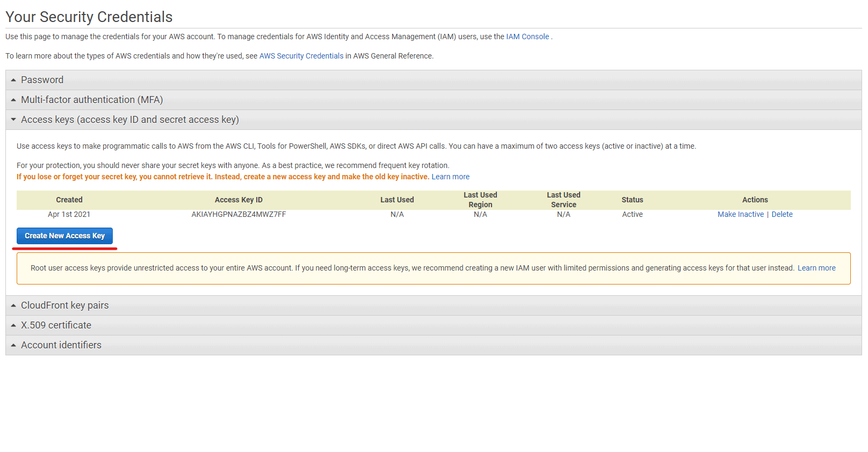This screenshot has width=868, height=452.
Task: Expand CloudFront key pairs arrow
Action: pos(13,305)
